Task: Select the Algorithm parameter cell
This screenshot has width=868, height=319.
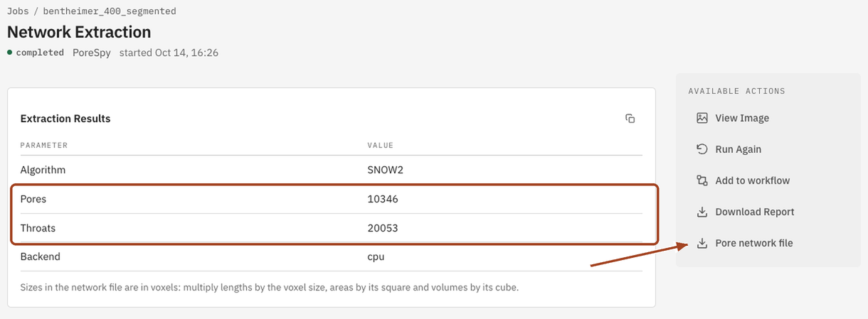Action: coord(43,170)
